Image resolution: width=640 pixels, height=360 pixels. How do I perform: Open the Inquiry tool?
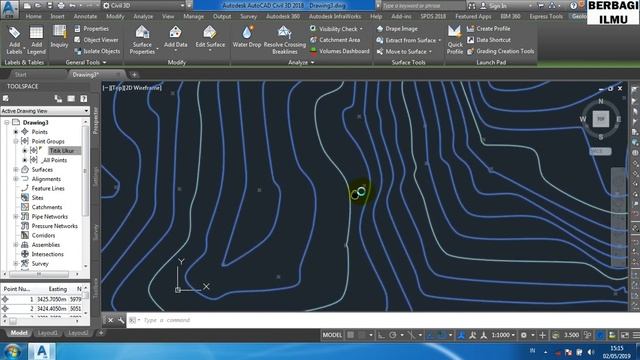pos(60,37)
